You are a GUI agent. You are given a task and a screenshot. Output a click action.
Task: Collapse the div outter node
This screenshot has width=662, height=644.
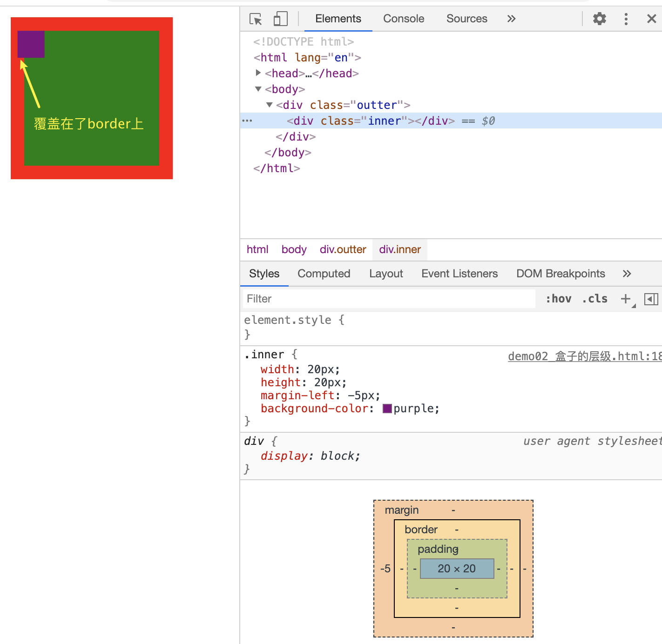(x=269, y=105)
